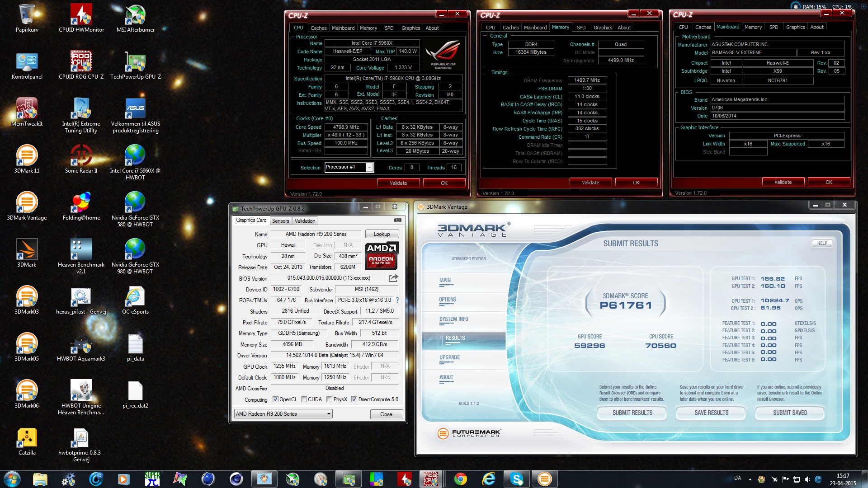Open MSI Afterburner desktop shortcut
Image resolution: width=868 pixels, height=488 pixels.
click(x=136, y=18)
